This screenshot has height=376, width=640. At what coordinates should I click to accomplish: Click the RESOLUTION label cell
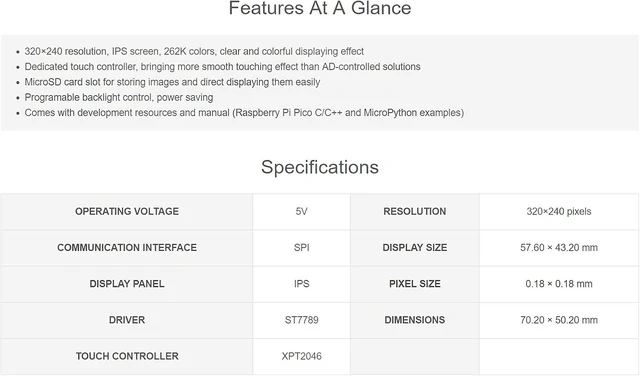pyautogui.click(x=415, y=211)
